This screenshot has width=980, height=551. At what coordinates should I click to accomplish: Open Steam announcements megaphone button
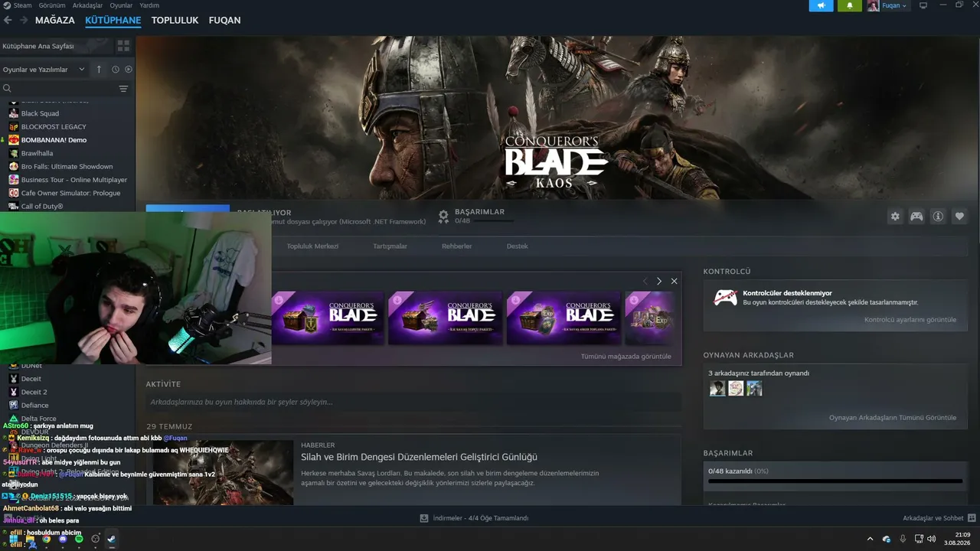822,5
